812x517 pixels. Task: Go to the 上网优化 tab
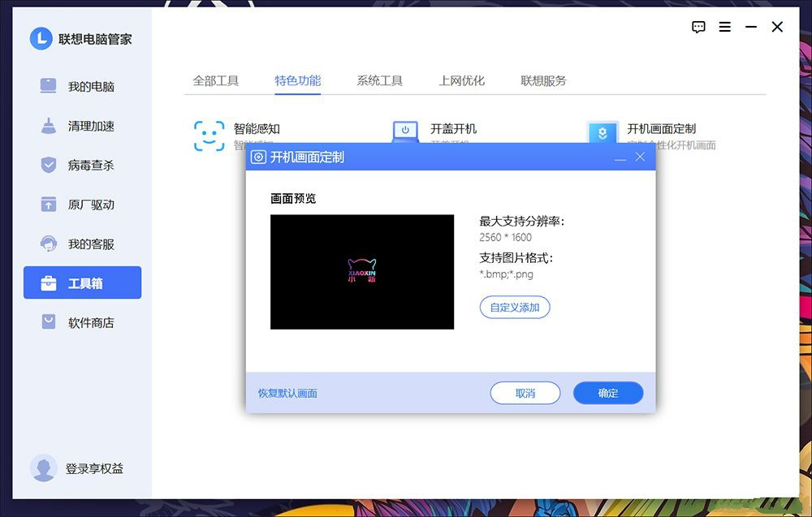point(462,80)
